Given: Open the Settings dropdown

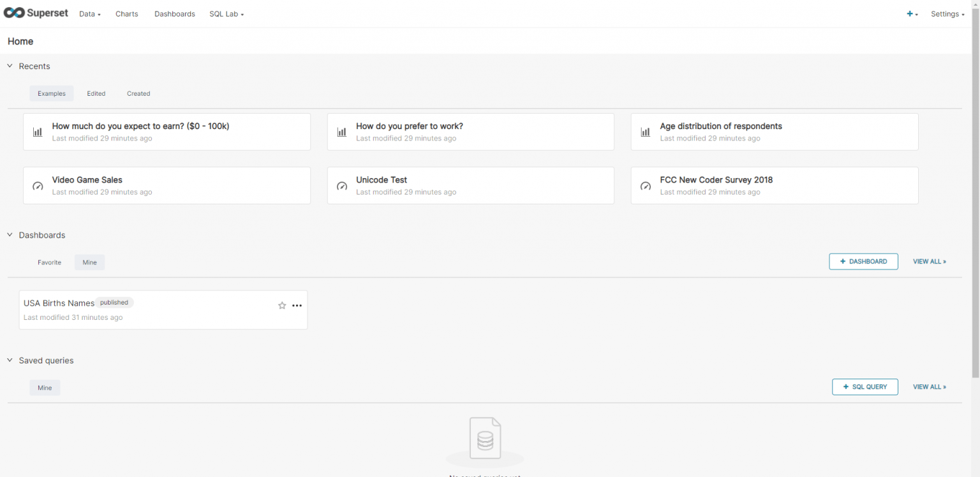Looking at the screenshot, I should tap(947, 14).
